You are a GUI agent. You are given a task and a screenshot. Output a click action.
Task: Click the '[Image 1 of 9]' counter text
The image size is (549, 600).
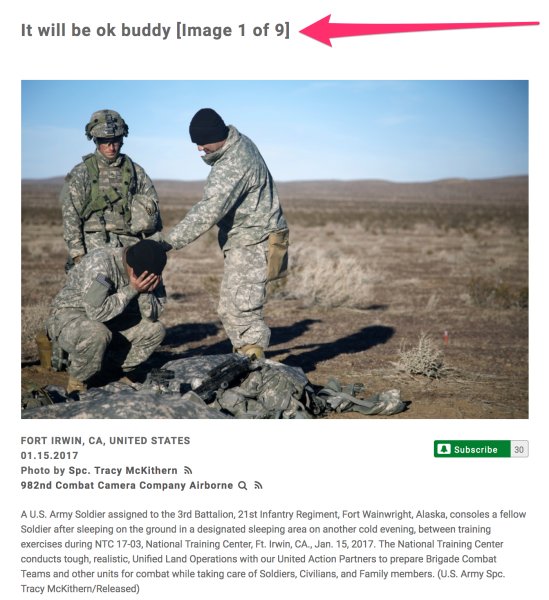(233, 30)
